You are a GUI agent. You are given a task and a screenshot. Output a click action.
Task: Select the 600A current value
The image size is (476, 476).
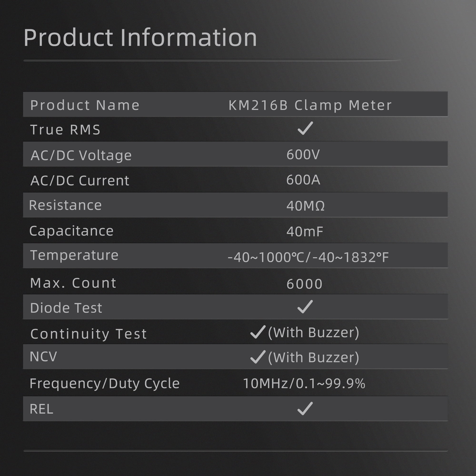303,180
